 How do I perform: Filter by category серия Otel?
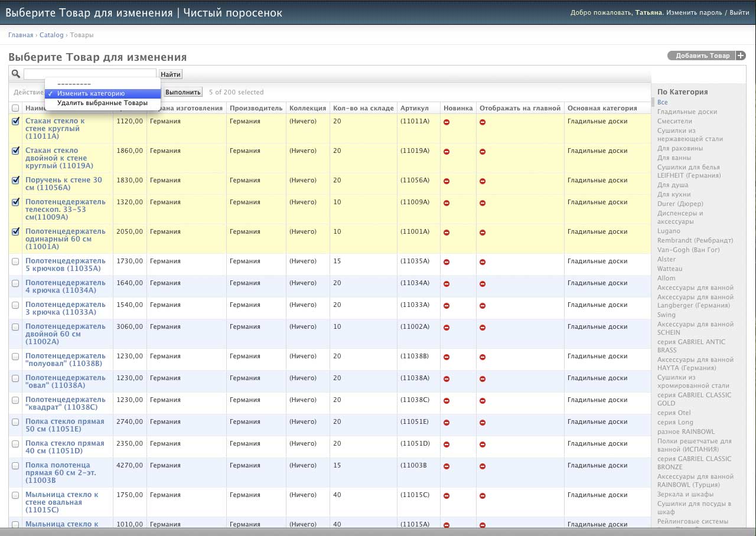click(674, 413)
